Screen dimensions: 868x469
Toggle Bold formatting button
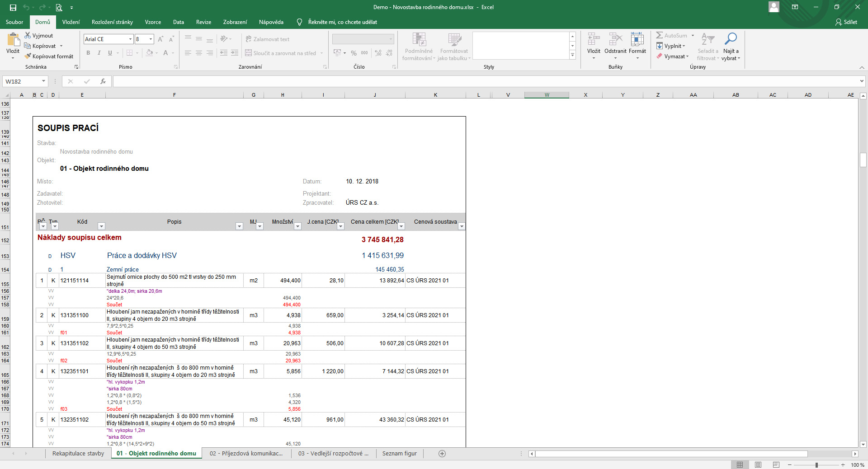coord(88,53)
